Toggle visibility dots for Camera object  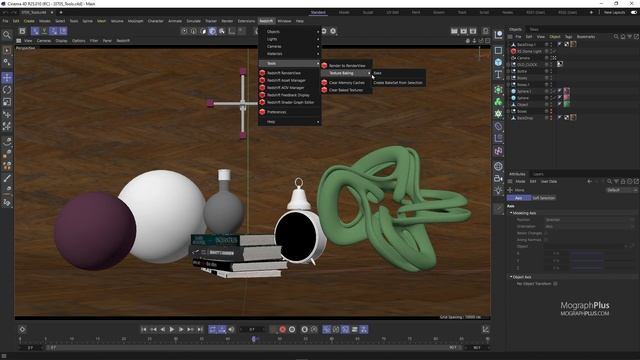(x=551, y=58)
